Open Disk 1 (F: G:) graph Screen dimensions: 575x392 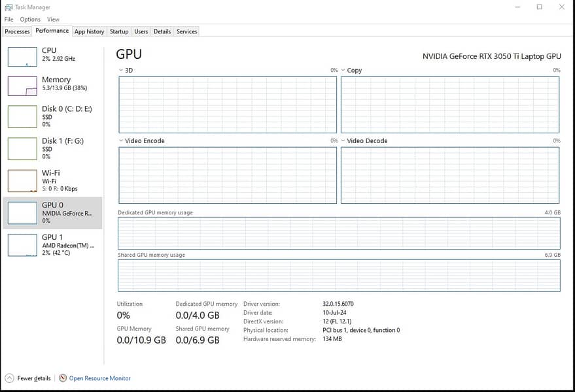pos(22,148)
